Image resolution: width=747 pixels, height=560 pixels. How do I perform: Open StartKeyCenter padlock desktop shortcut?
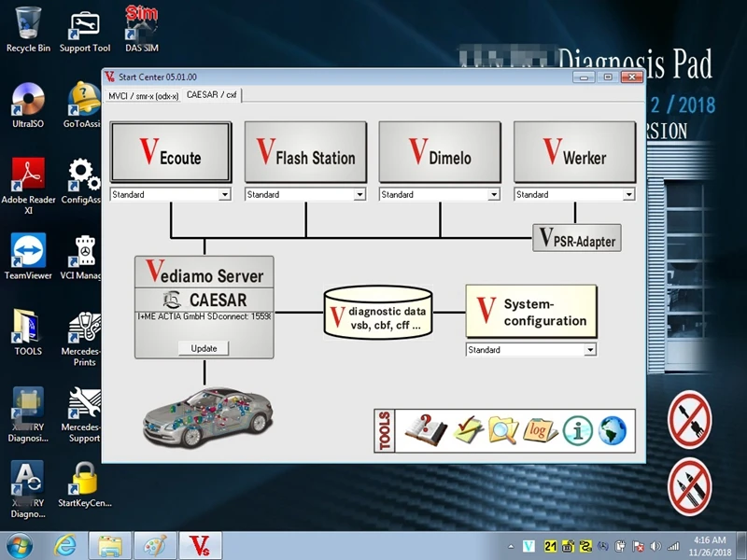click(85, 483)
